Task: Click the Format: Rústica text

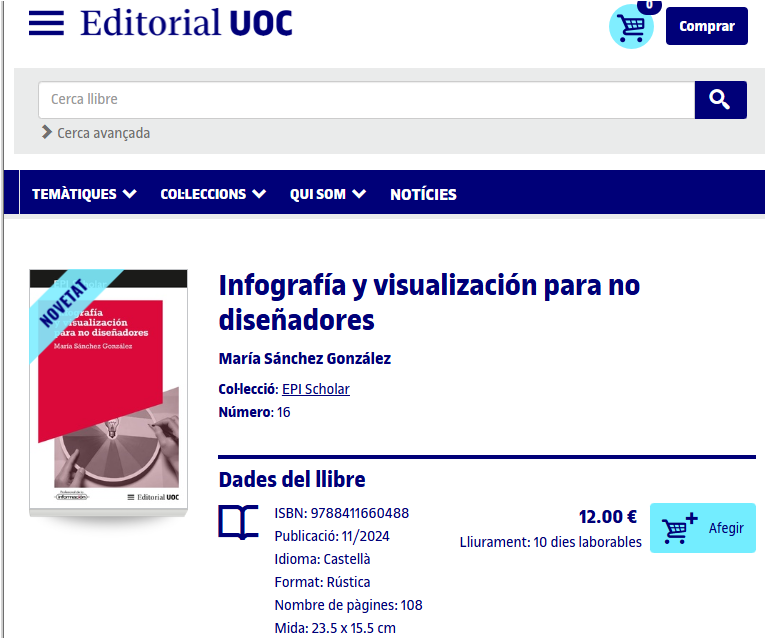Action: (322, 582)
